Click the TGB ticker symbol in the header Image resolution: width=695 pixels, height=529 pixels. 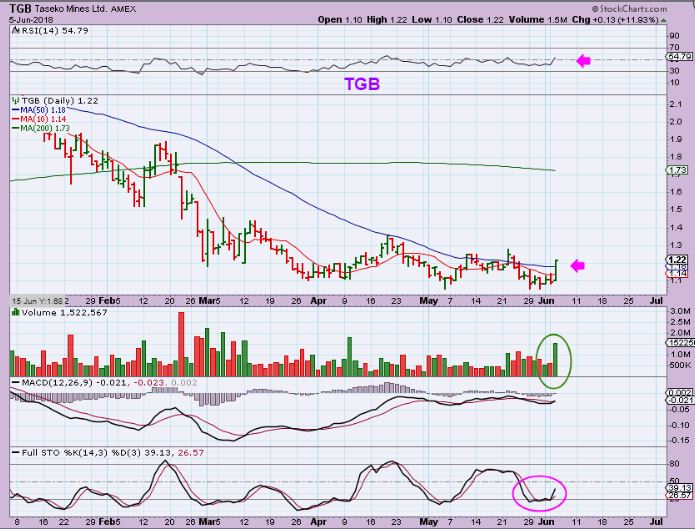pyautogui.click(x=20, y=9)
